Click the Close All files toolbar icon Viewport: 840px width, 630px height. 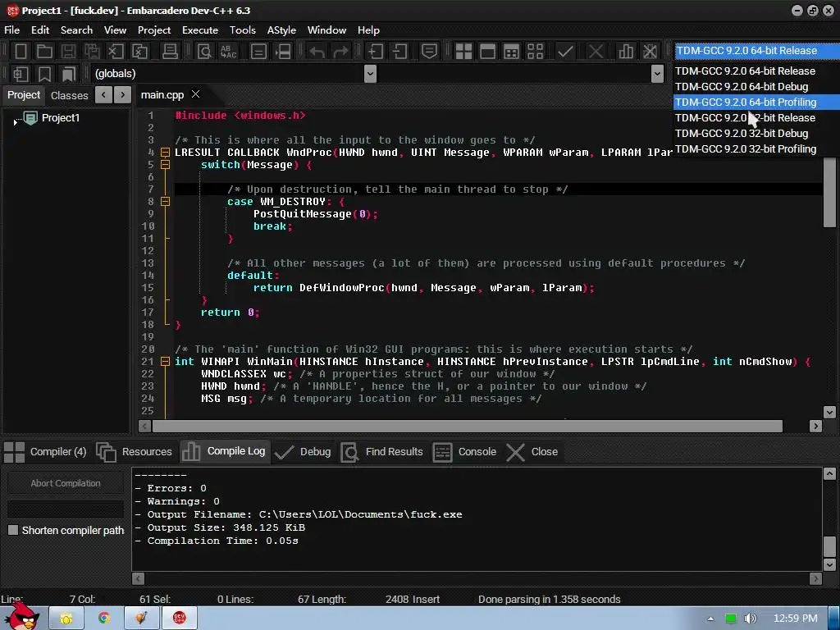[139, 52]
